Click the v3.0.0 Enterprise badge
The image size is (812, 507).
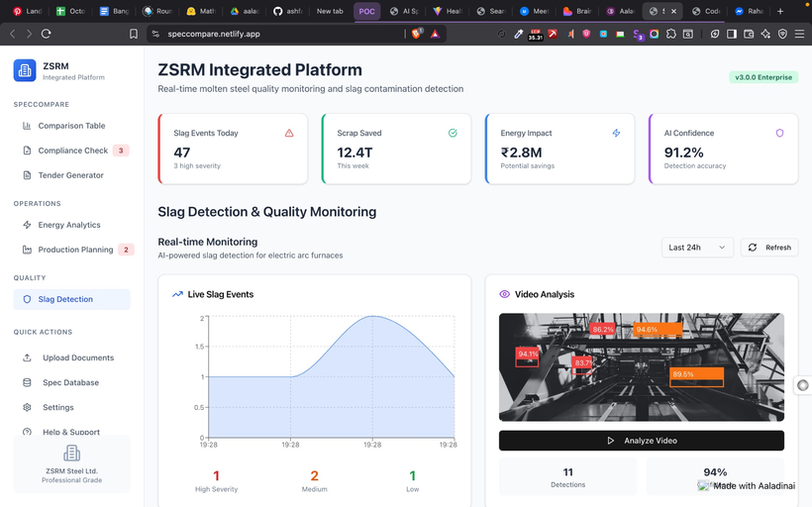[763, 77]
